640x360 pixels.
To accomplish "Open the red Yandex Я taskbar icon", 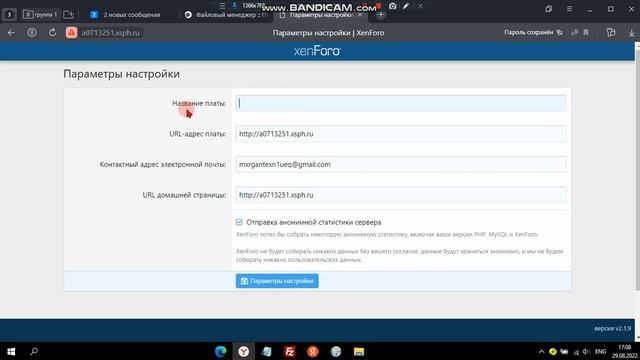I will pyautogui.click(x=313, y=351).
